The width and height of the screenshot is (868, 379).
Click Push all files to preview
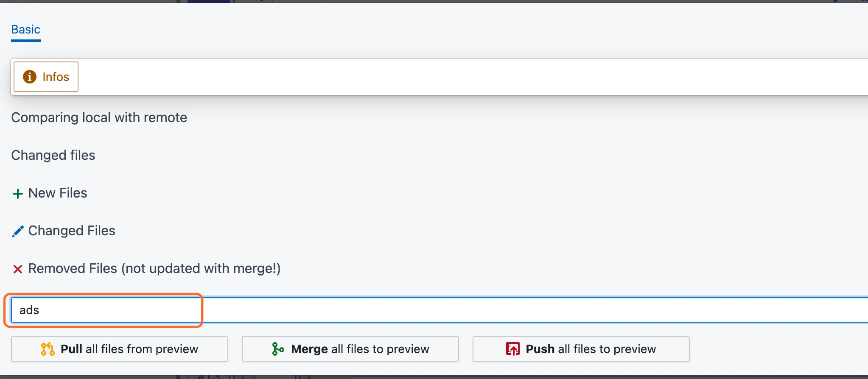point(581,349)
